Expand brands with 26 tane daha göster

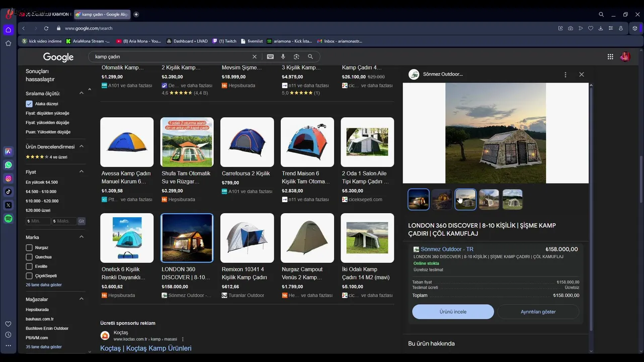tap(44, 285)
